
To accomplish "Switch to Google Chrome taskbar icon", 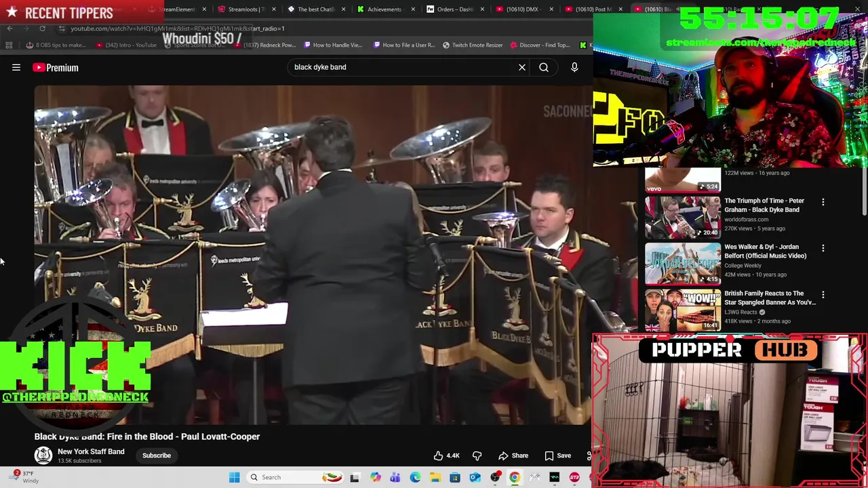I will [515, 477].
